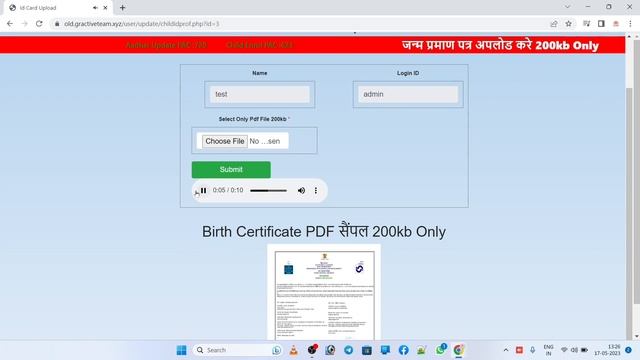Open red recorder tray icon
640x360 pixels.
coord(519,350)
